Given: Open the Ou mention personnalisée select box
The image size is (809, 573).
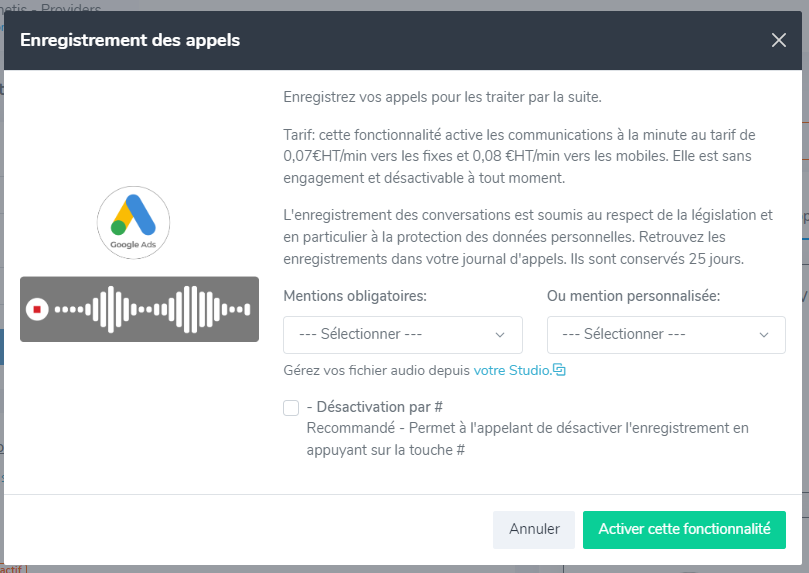Looking at the screenshot, I should [x=666, y=335].
